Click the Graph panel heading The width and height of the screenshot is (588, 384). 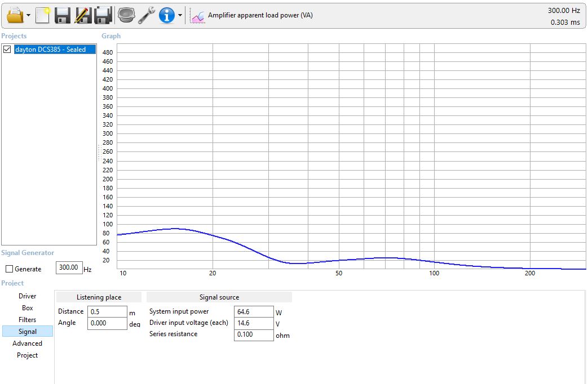click(x=111, y=36)
